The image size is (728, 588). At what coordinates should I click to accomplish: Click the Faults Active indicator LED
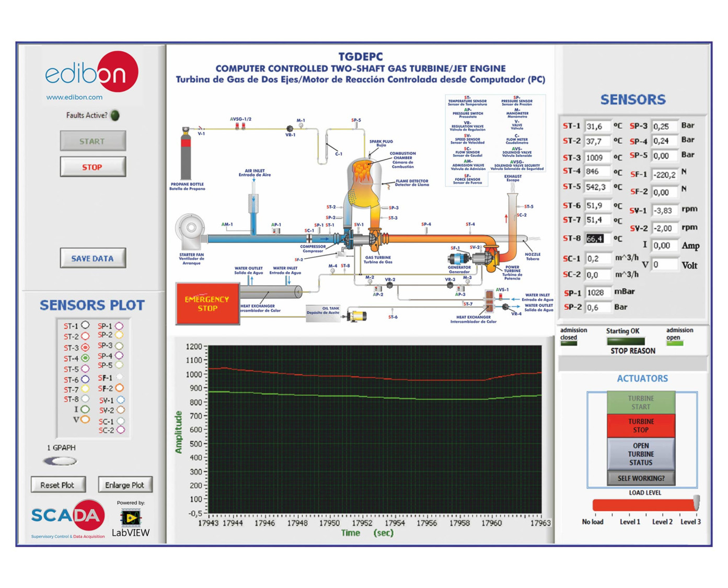tap(115, 116)
